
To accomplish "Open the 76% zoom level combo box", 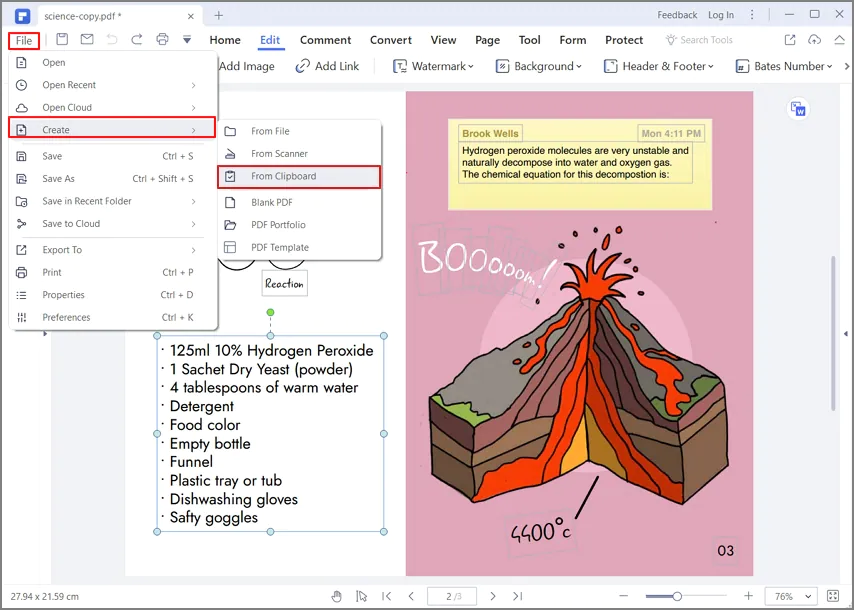I will coord(790,596).
